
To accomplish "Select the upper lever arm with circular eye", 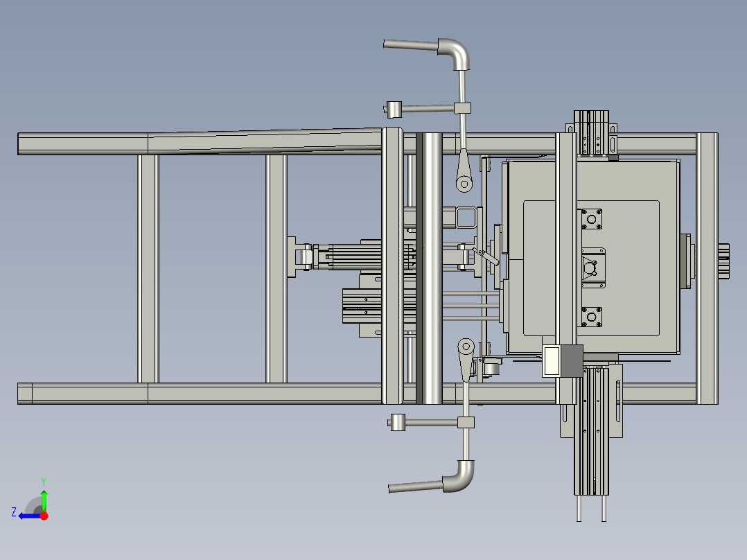I will pos(464,171).
